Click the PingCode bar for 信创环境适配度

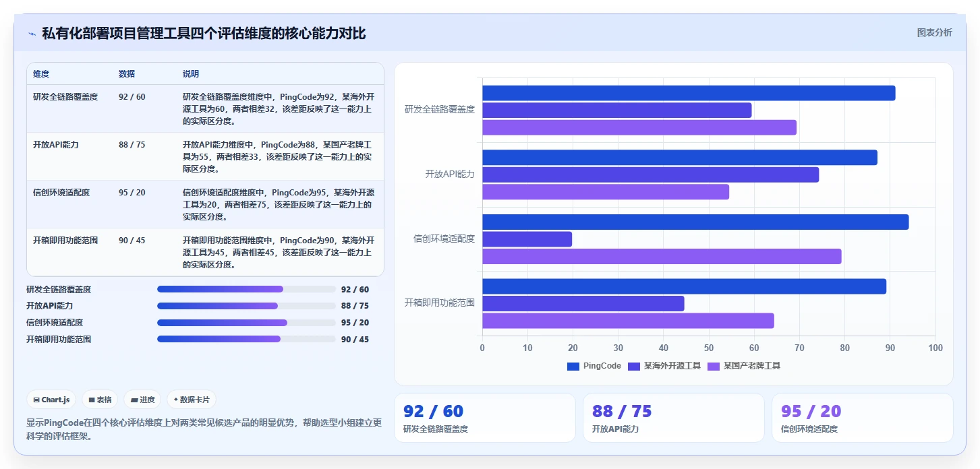tap(695, 222)
